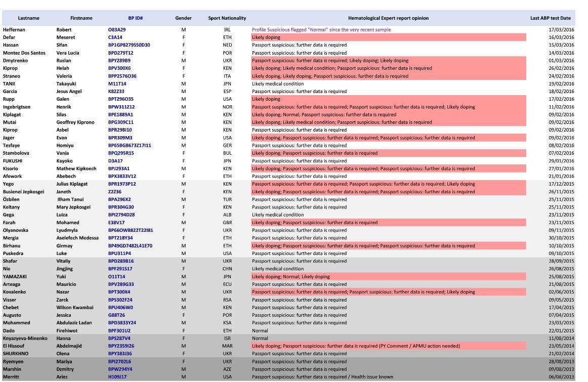Image resolution: width=588 pixels, height=382 pixels.
Task: Click BP ID BP66OW8822T22I81
Action: click(x=131, y=230)
